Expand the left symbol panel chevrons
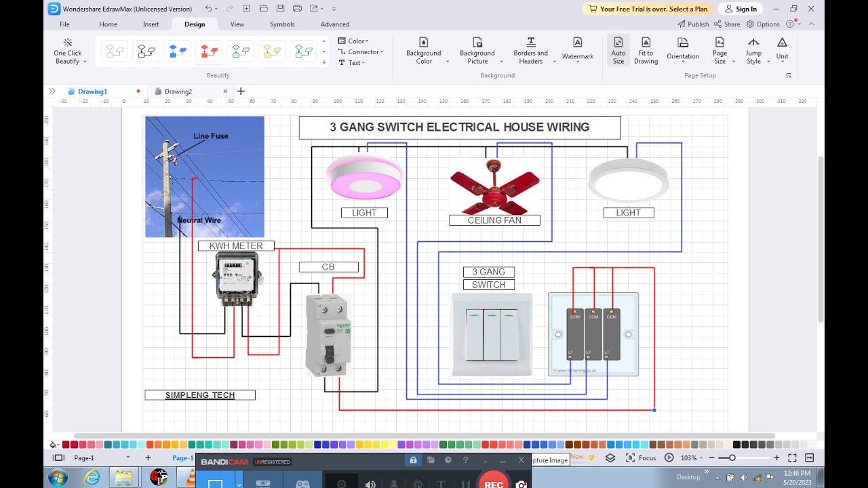This screenshot has width=868, height=488. pos(52,91)
